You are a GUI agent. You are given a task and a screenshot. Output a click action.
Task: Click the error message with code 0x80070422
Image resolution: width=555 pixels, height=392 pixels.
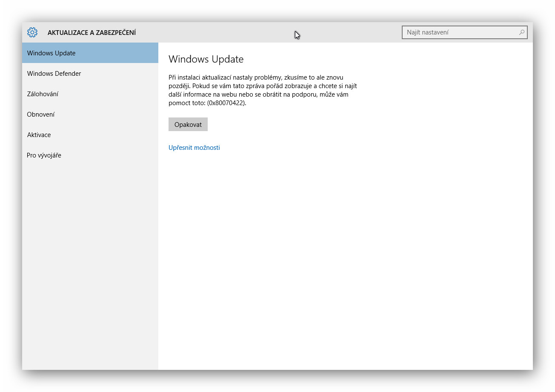pyautogui.click(x=263, y=90)
